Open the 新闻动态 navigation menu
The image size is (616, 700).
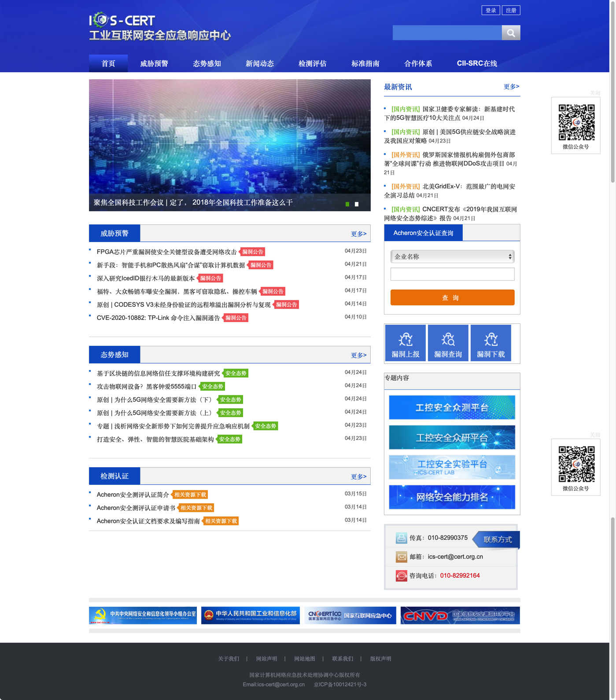pyautogui.click(x=260, y=63)
